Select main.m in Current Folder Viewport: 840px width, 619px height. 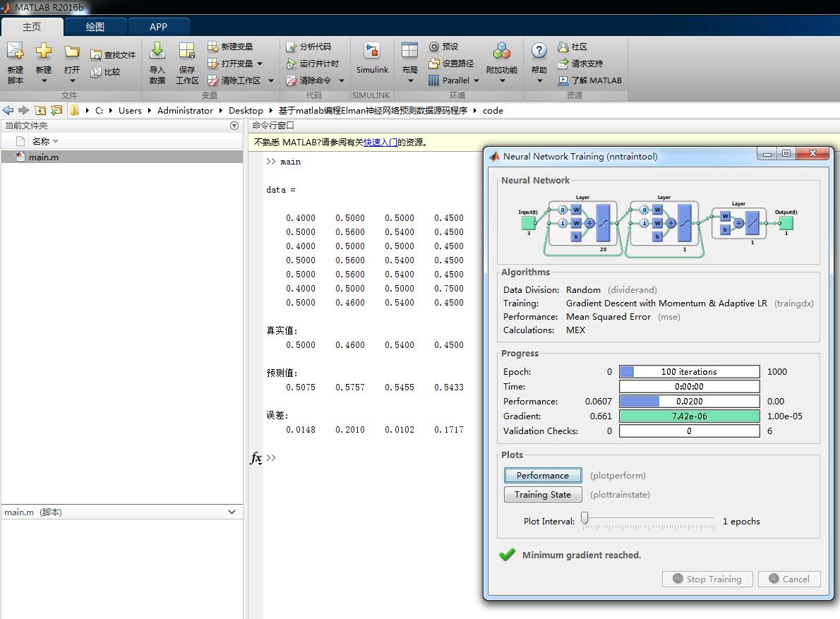coord(122,157)
